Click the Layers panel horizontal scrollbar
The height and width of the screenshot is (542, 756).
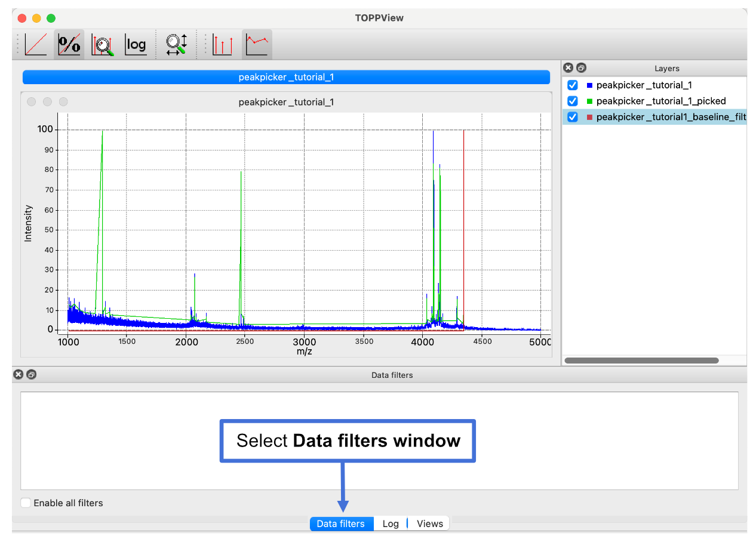641,361
